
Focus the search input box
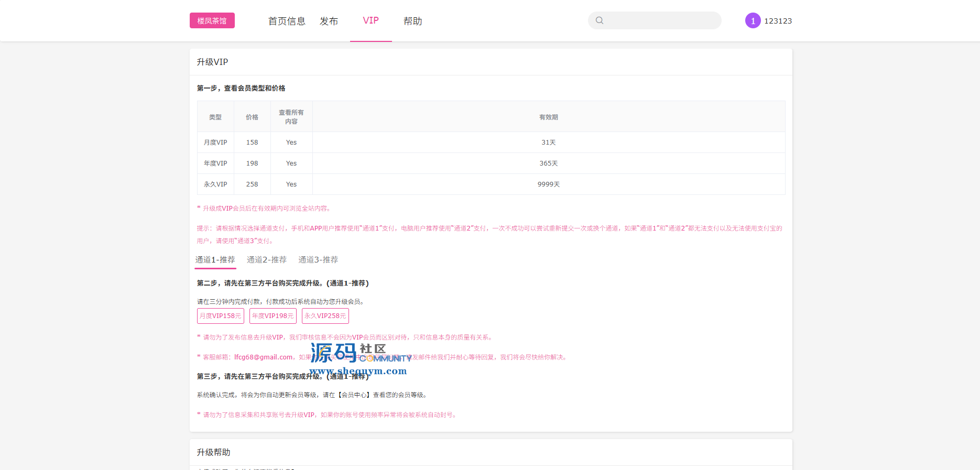tap(661, 21)
